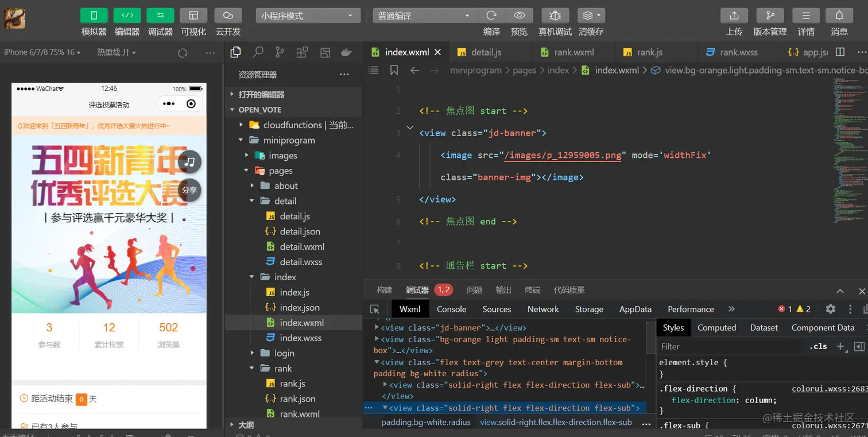Toggle the Editor panel button
Screen dimensions: 868x437
tap(127, 16)
